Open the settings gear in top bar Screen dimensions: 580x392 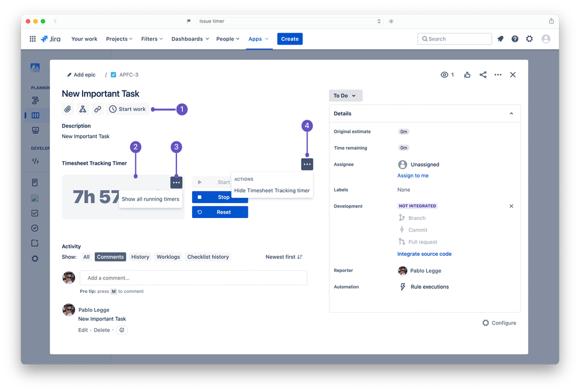point(529,39)
